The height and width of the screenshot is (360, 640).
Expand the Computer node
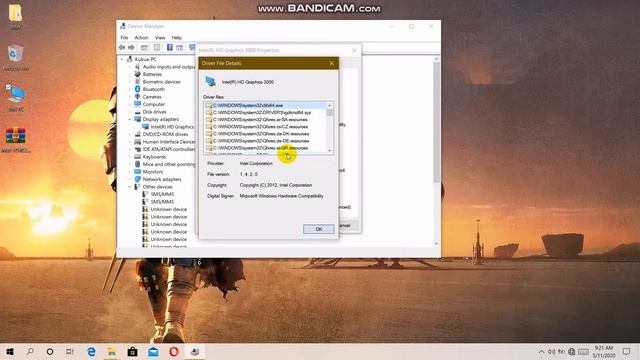tap(130, 104)
